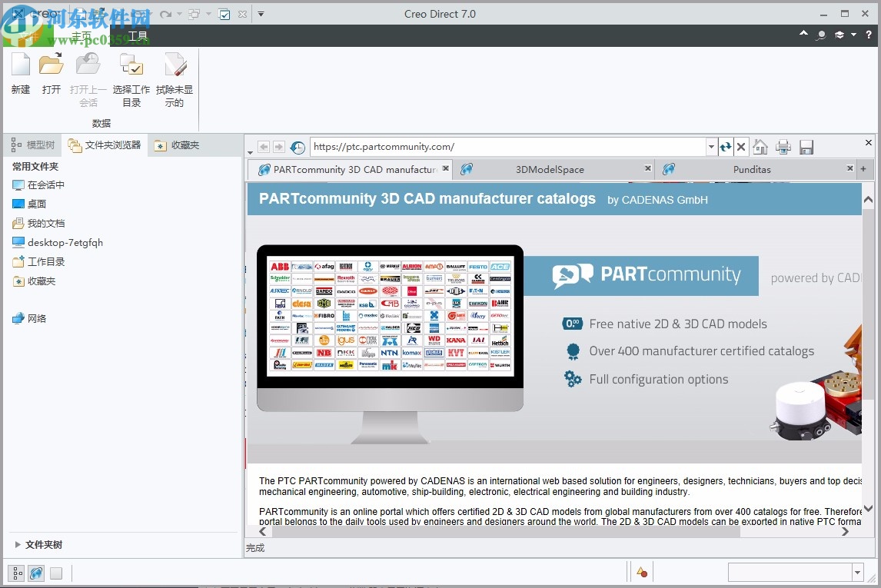
Task: Open 桌面 desktop folder item
Action: (29, 204)
